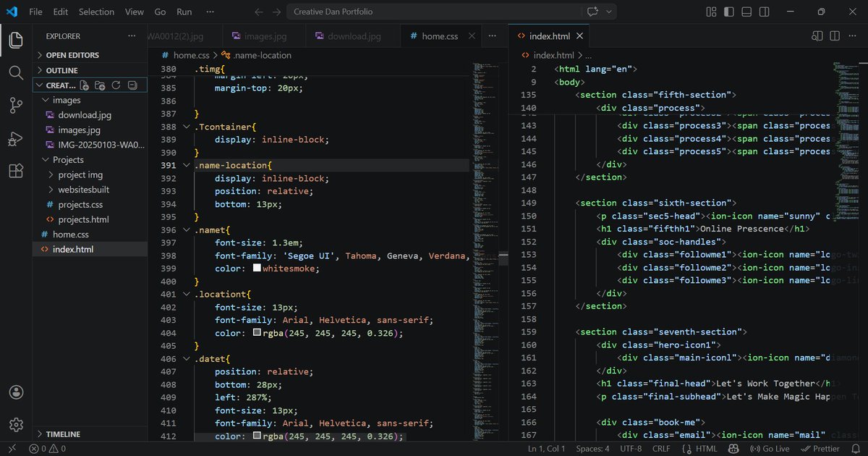868x456 pixels.
Task: Open Explorer views and more actions
Action: (x=132, y=35)
